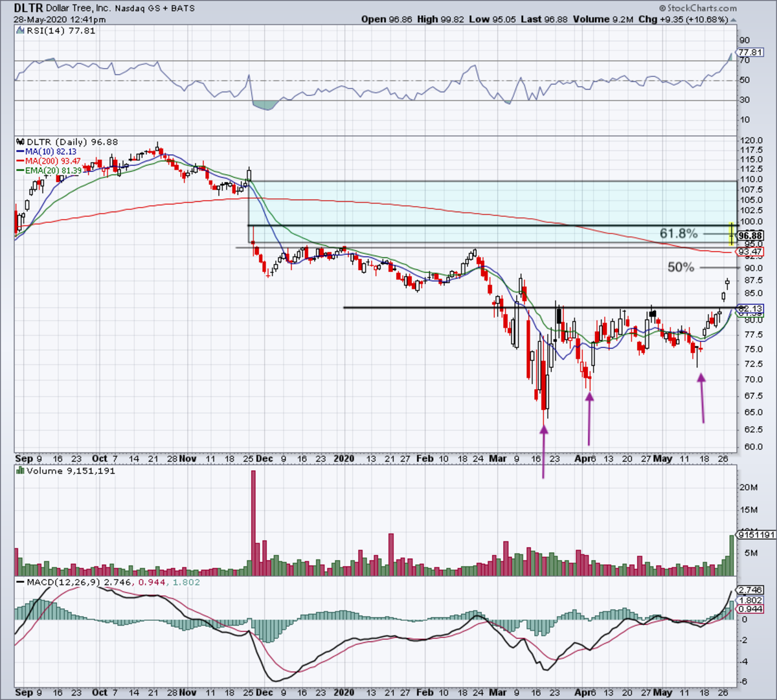Click the RSI 30 level axis label
The height and width of the screenshot is (700, 777).
tap(745, 100)
